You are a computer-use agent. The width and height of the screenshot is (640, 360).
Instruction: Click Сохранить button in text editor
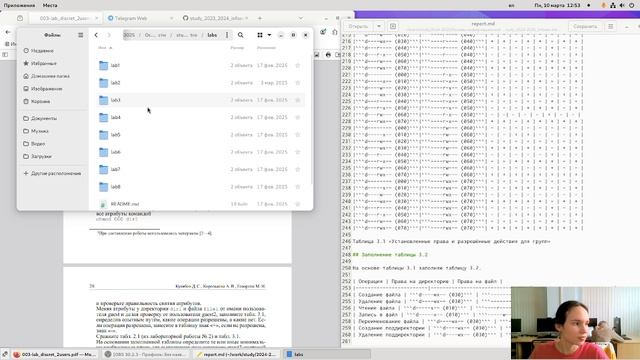585,26
